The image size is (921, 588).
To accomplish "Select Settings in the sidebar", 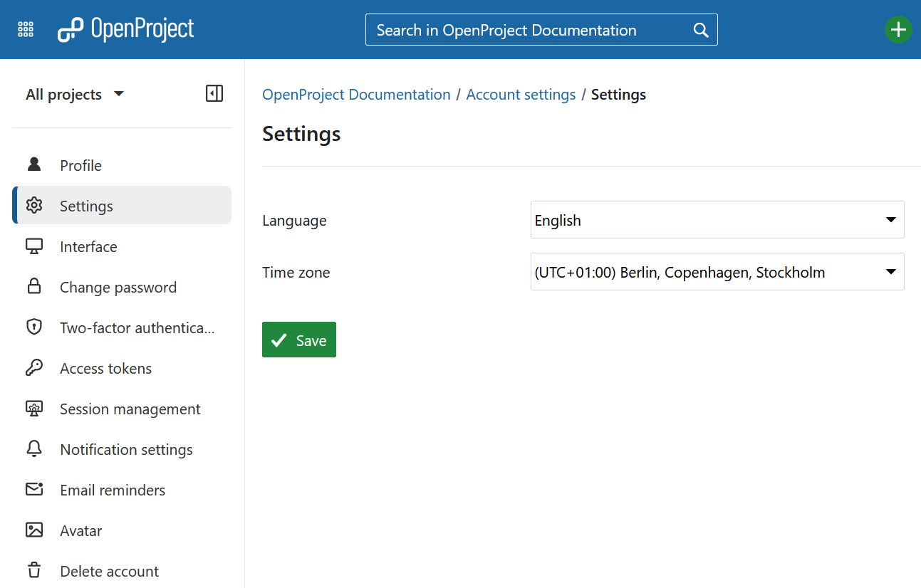I will click(122, 206).
